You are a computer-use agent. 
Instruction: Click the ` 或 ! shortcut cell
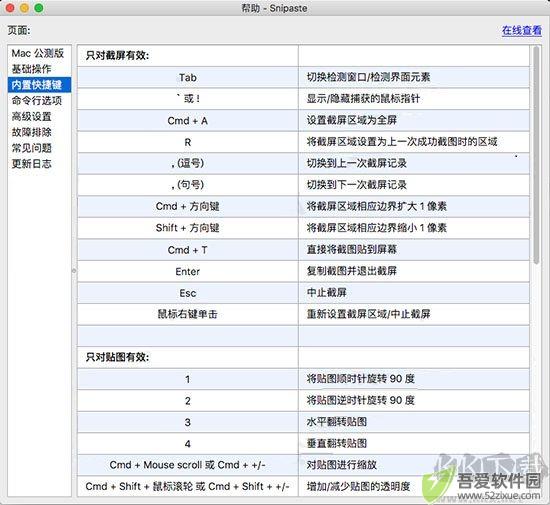tap(188, 99)
